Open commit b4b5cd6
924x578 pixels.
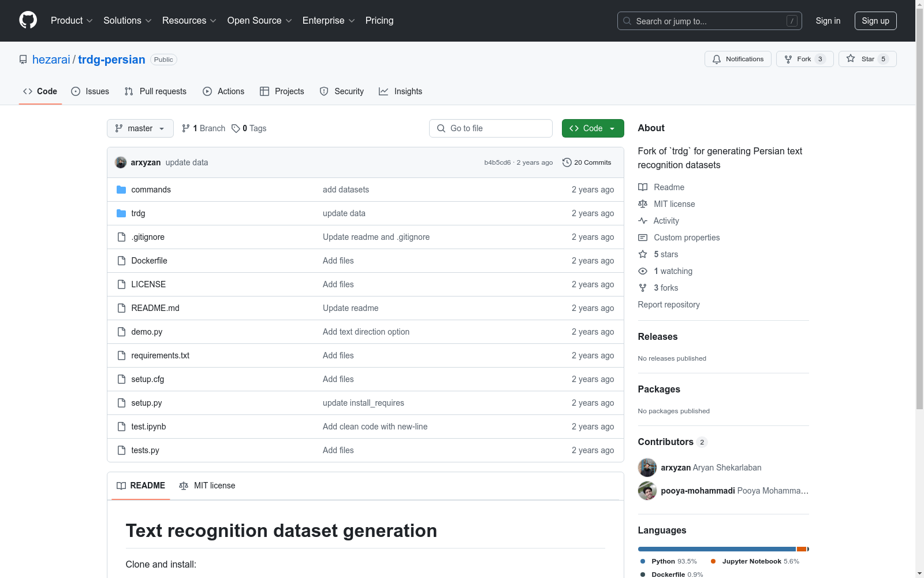pyautogui.click(x=497, y=162)
